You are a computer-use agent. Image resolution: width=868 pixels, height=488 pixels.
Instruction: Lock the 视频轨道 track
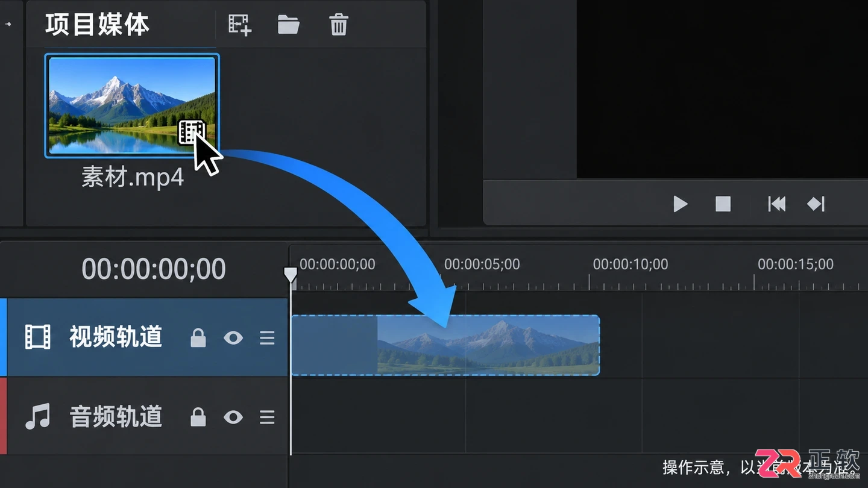(x=198, y=338)
